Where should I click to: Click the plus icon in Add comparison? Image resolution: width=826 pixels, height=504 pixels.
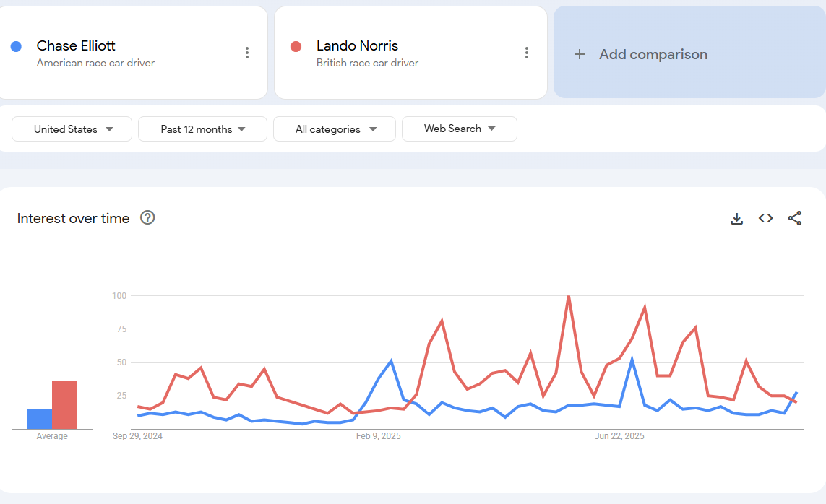tap(580, 54)
